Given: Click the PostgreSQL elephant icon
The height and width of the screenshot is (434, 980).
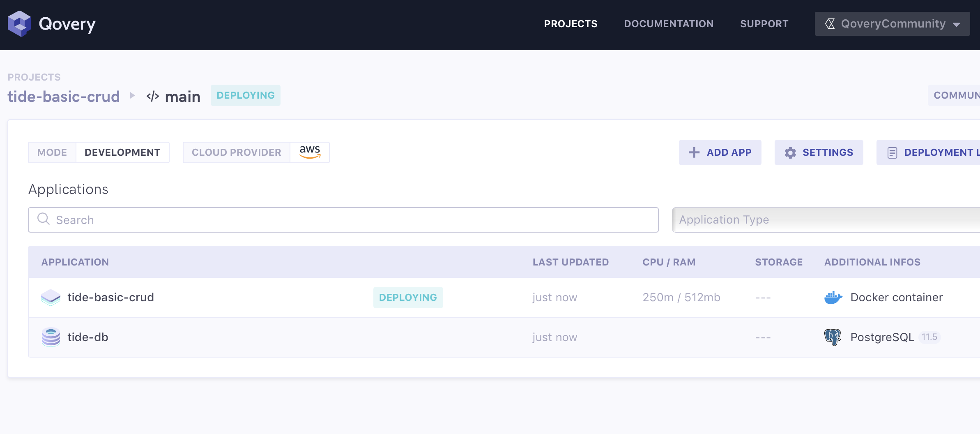Looking at the screenshot, I should pos(833,337).
